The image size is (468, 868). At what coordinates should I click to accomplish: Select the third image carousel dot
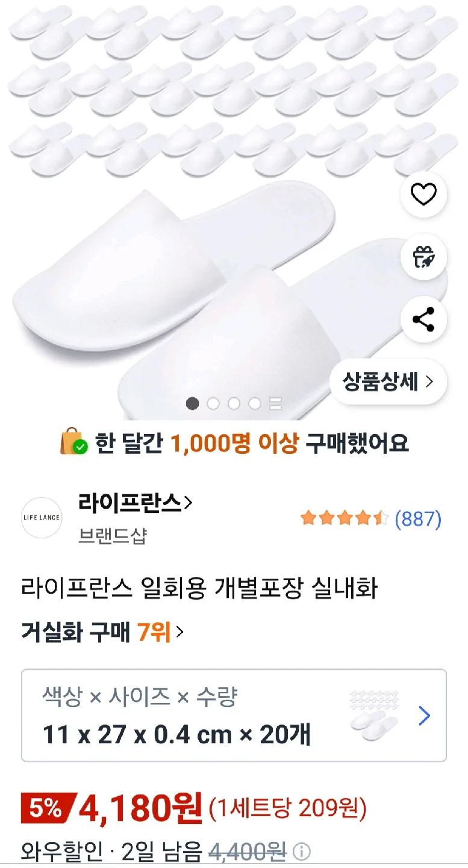coord(234,404)
